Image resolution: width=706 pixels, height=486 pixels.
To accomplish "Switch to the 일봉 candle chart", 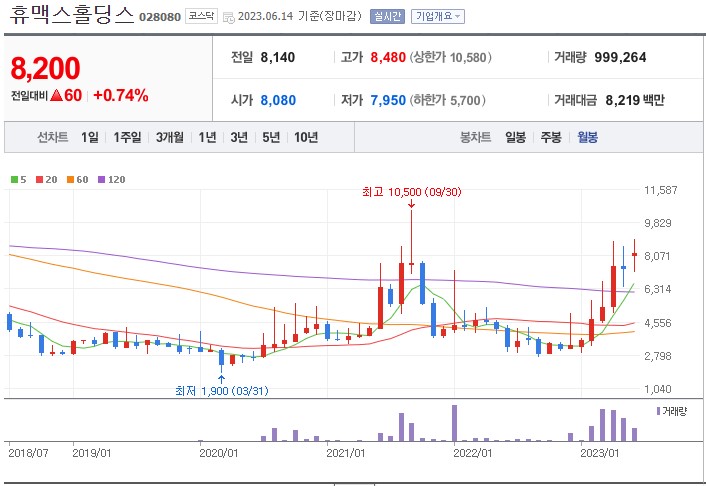I will coord(515,137).
